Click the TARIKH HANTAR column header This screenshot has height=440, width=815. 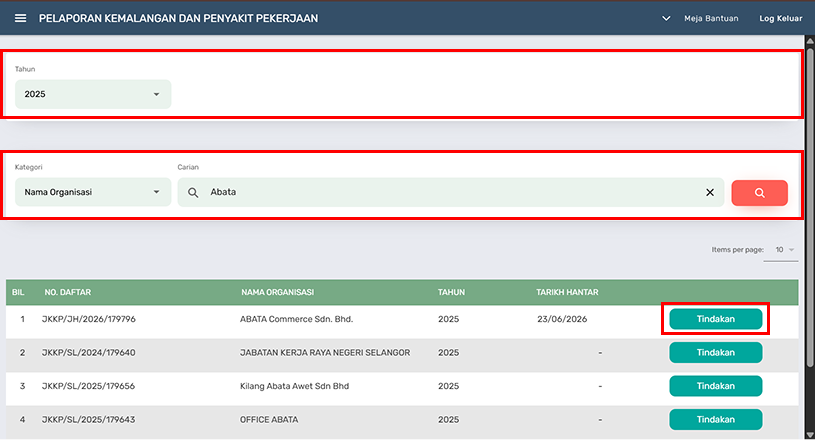(567, 292)
